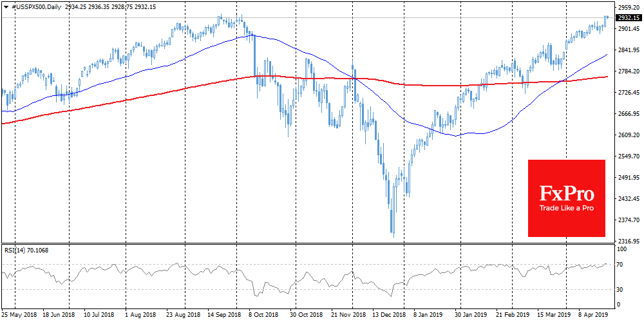
Task: Click the 2491.95 price axis value
Action: (x=629, y=178)
